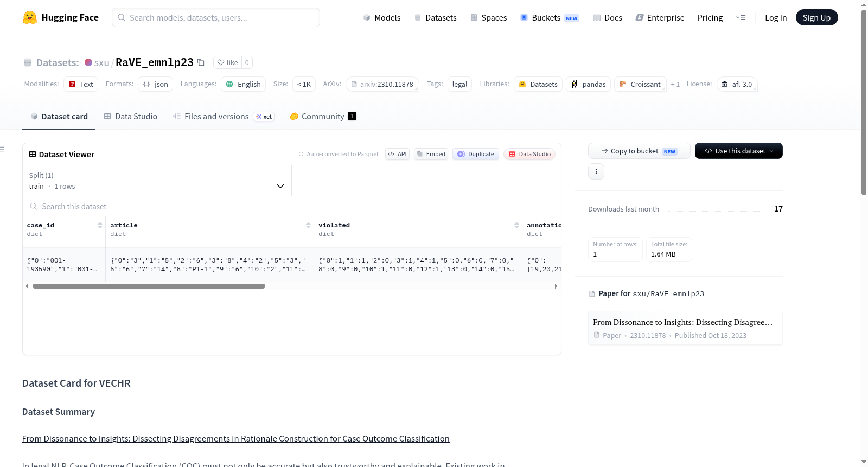868x467 pixels.
Task: Click the Text modality tag
Action: coord(81,84)
